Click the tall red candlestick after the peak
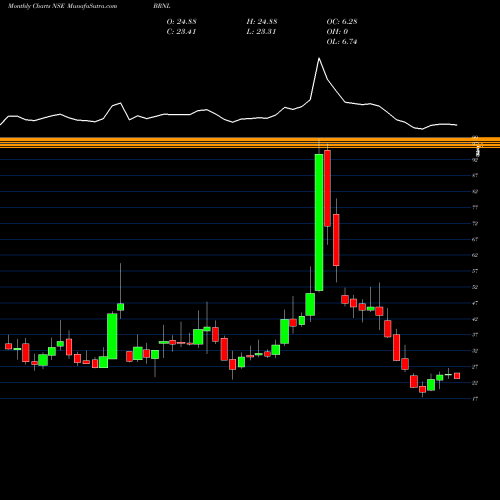The width and height of the screenshot is (500, 500). [328, 188]
